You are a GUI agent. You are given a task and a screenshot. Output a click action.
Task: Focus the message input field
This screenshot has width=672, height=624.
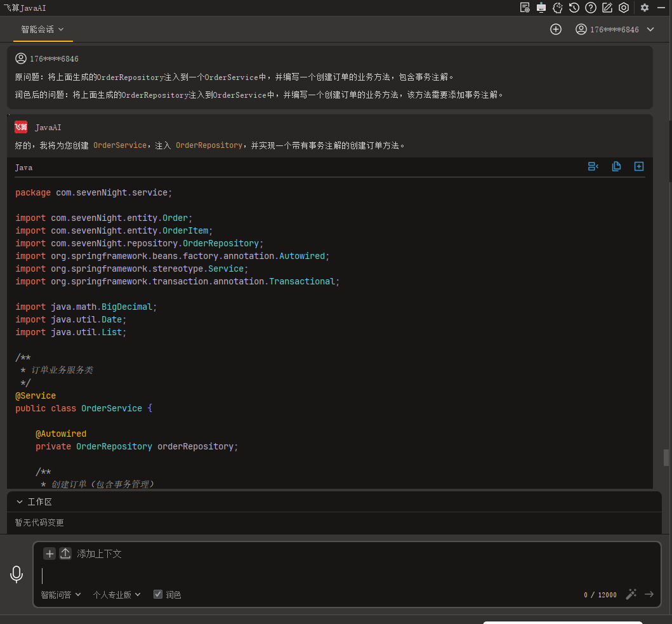347,576
